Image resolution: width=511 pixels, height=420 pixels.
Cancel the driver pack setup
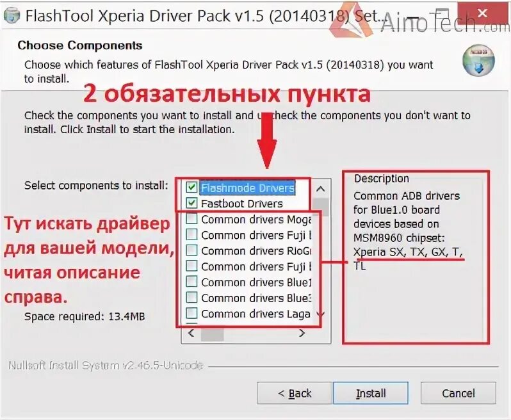tap(458, 393)
